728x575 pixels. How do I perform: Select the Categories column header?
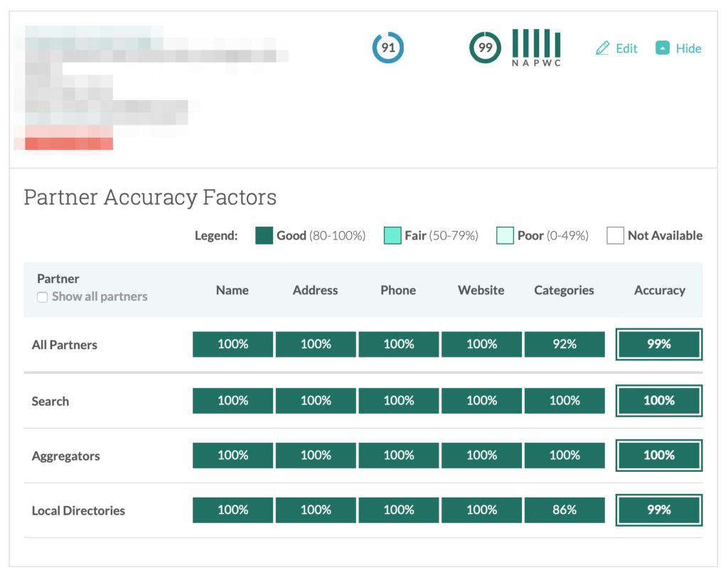[564, 290]
